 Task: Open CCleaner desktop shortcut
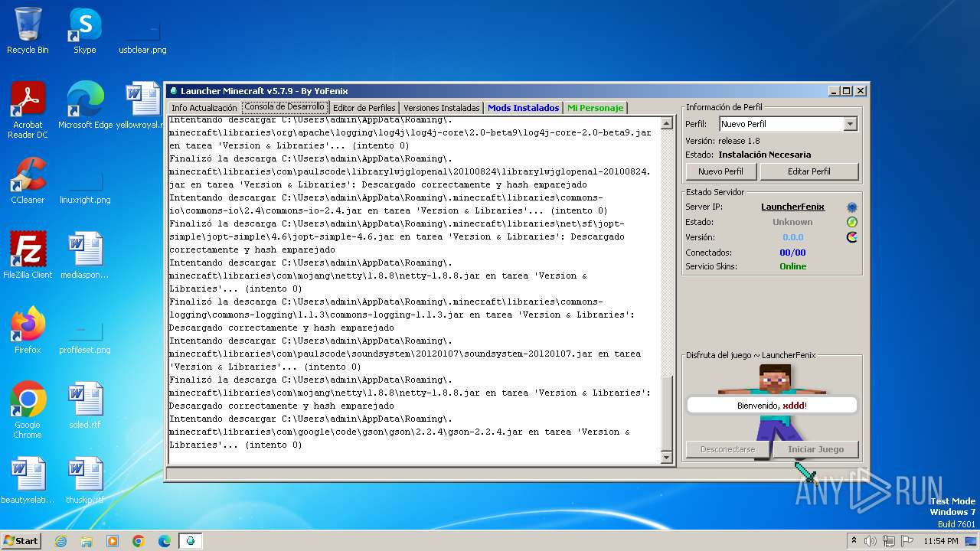tap(28, 181)
